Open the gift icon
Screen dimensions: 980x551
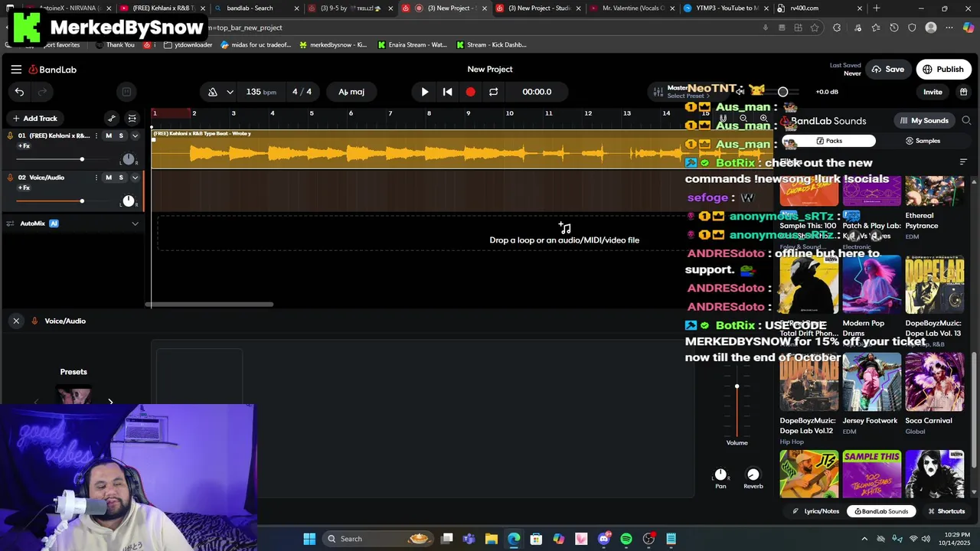click(963, 92)
